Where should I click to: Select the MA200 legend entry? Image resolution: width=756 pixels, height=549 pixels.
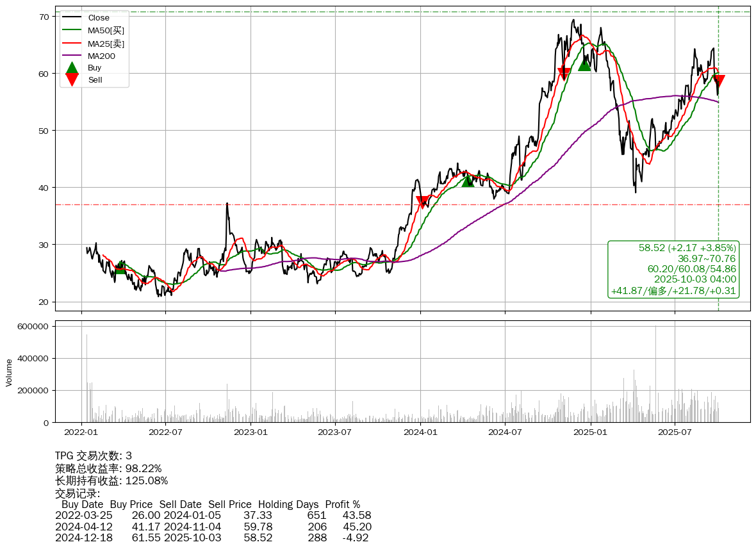coord(101,56)
